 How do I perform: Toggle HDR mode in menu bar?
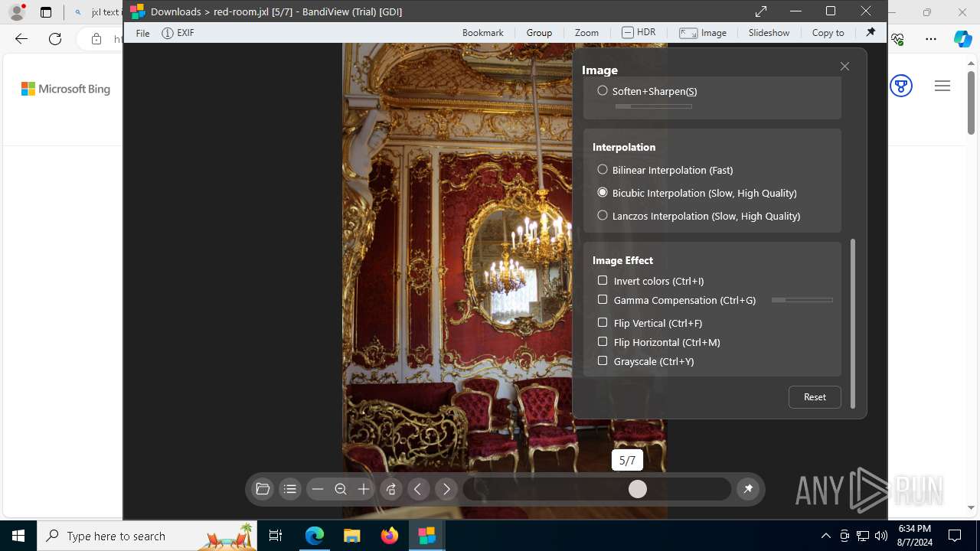[x=639, y=32]
